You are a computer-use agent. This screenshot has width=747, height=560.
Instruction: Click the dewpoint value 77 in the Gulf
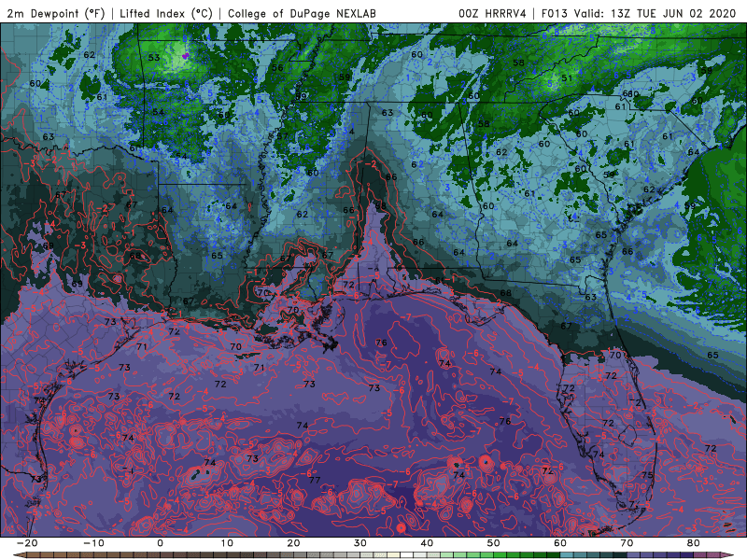pyautogui.click(x=315, y=480)
